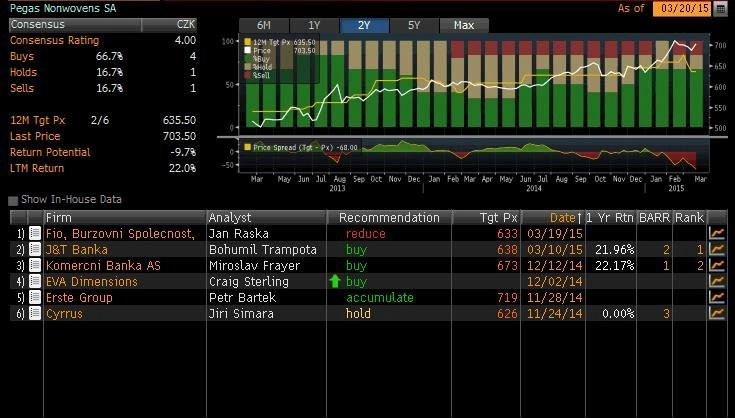Screen dimensions: 735x418
Task: Switch chart to the 1Y tab
Action: [x=314, y=25]
